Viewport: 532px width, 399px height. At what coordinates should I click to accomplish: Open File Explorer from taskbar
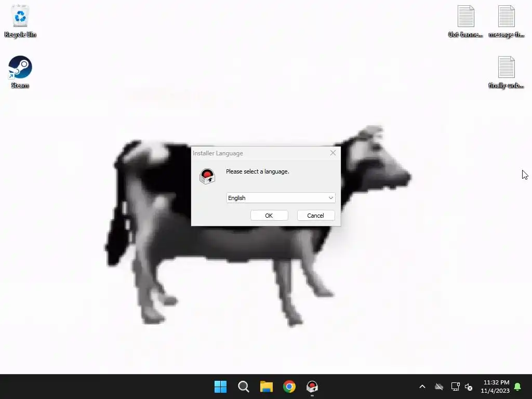(x=267, y=387)
